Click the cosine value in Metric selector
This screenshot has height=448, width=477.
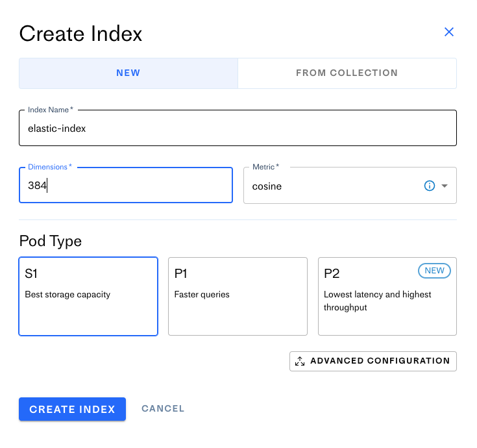(267, 186)
